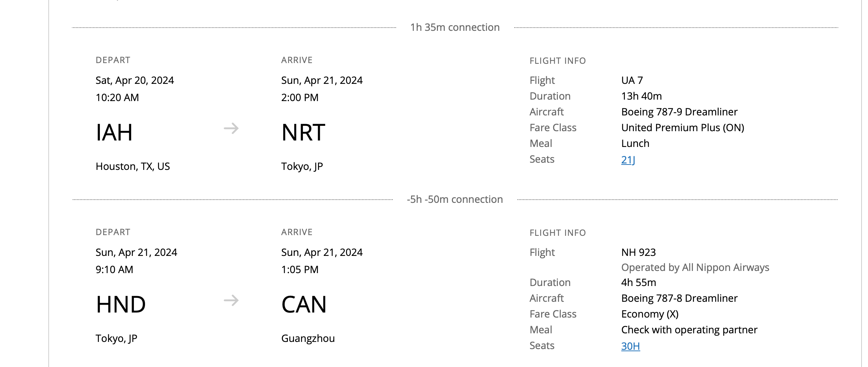868x367 pixels.
Task: Click the arrow between HND and CAN
Action: [x=231, y=300]
